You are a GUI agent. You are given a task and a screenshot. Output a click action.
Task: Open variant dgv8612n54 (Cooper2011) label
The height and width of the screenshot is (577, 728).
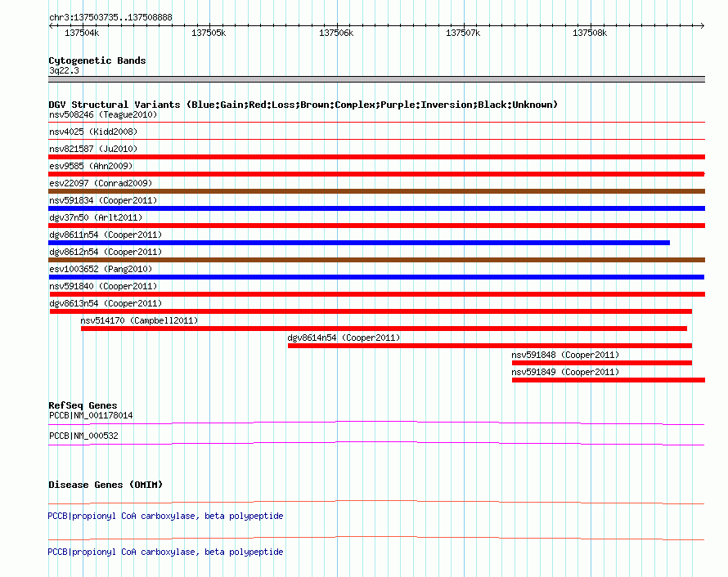106,252
